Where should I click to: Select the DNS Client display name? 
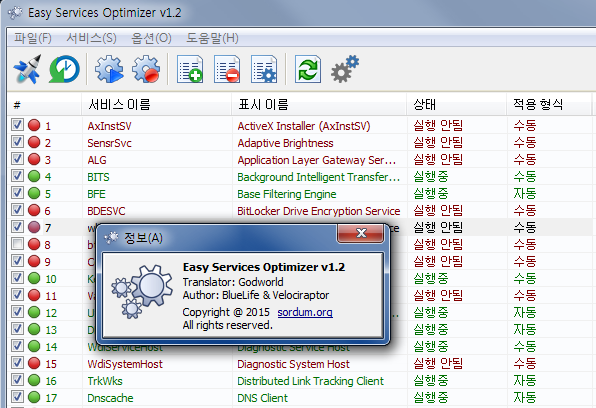262,398
